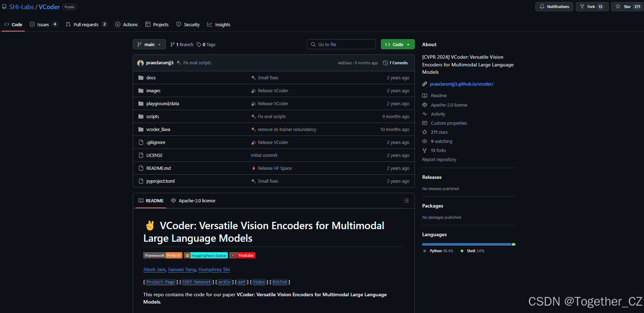The height and width of the screenshot is (313, 644).
Task: Click the VCoder repository name link
Action: pyautogui.click(x=49, y=7)
